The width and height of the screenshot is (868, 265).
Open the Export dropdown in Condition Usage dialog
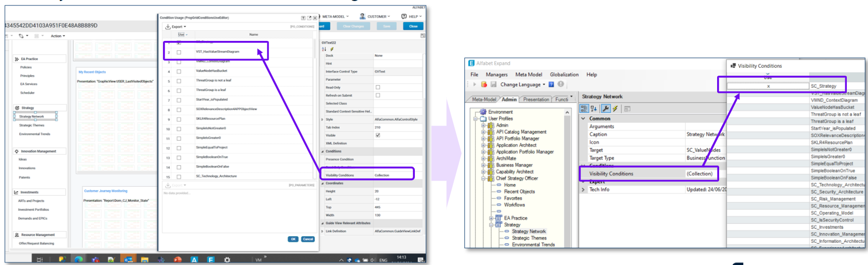176,27
